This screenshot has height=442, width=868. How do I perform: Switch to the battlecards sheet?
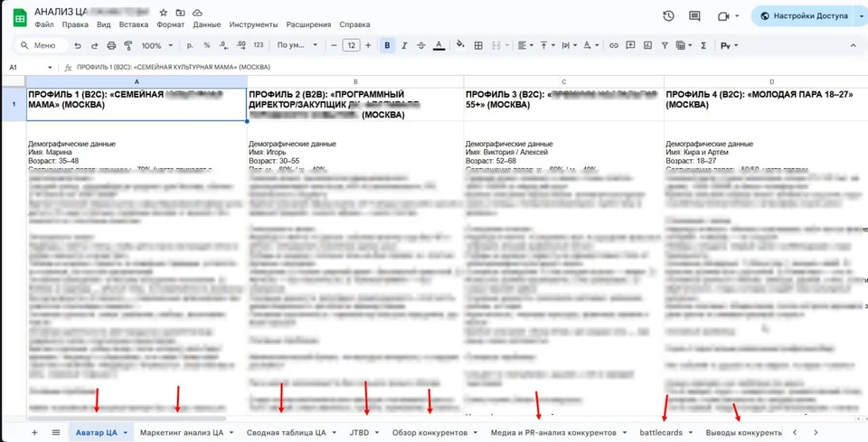tap(661, 433)
